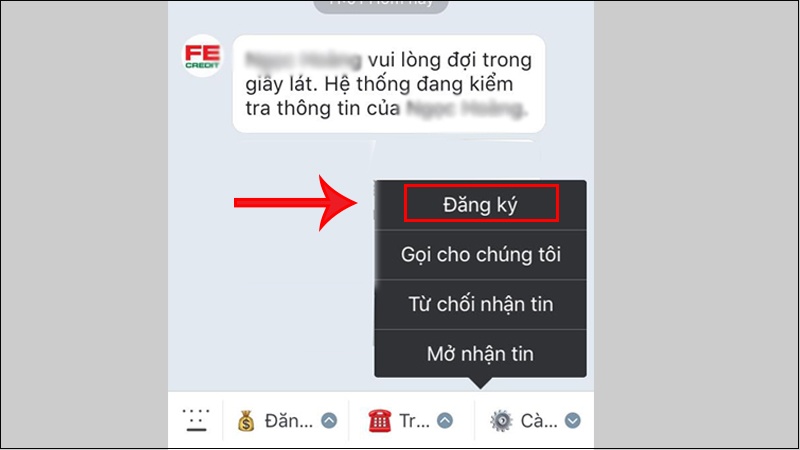
Task: Tap the Cà... bottom menu label
Action: coord(539,421)
